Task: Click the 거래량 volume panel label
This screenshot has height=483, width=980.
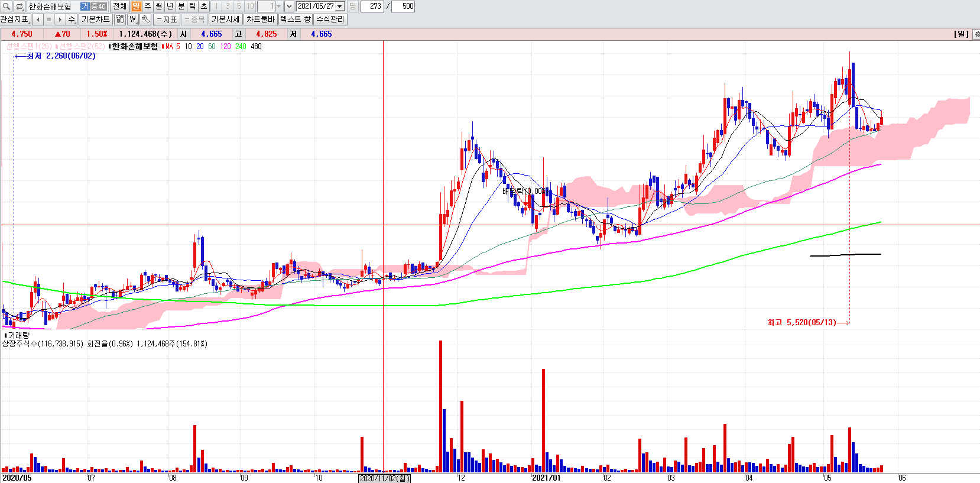Action: [18, 335]
